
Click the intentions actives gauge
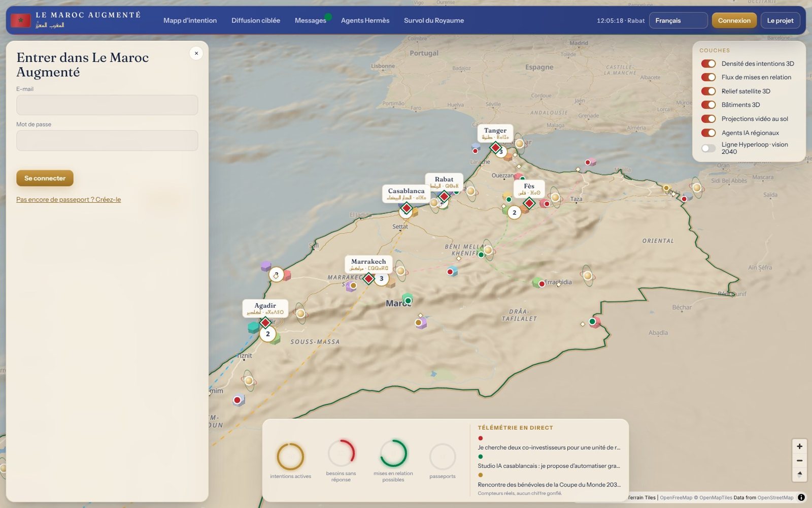[x=290, y=456]
